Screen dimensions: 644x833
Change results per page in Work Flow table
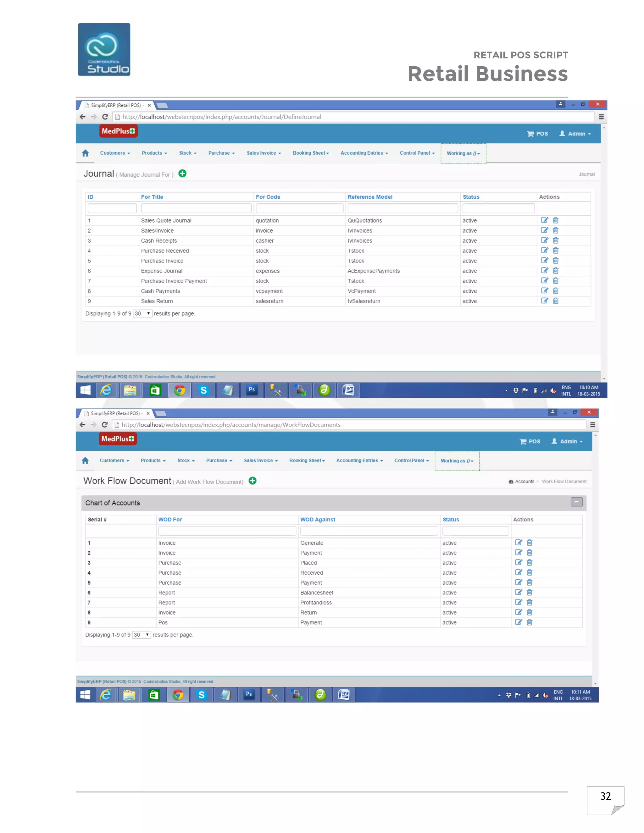click(142, 635)
